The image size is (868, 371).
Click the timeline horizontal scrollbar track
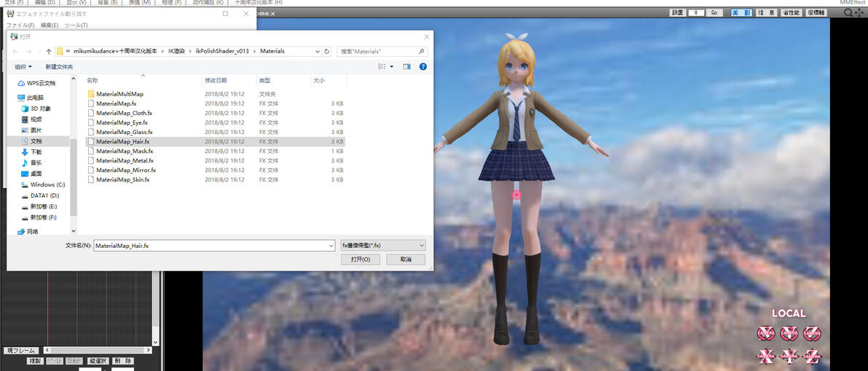coord(97,350)
